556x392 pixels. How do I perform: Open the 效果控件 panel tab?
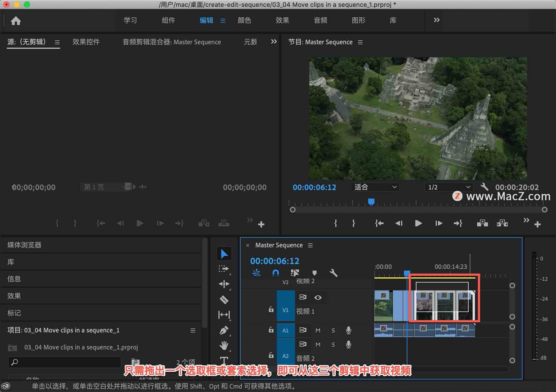[86, 42]
